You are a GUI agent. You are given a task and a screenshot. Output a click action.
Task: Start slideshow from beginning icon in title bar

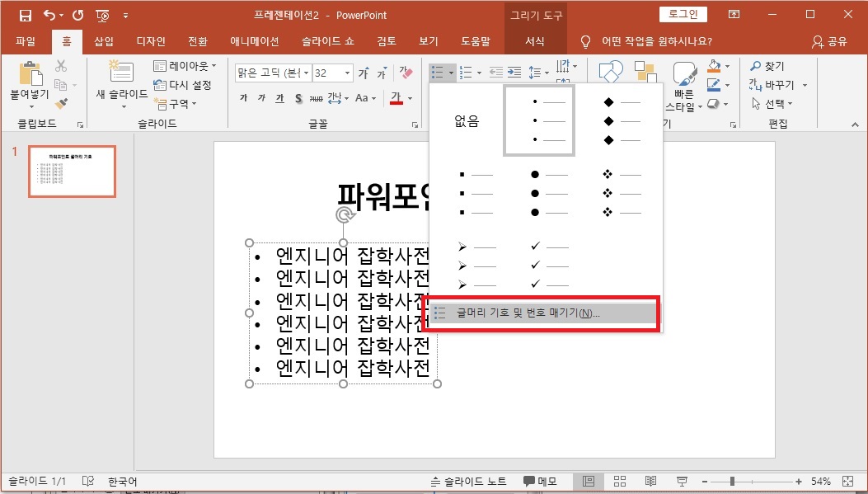pyautogui.click(x=102, y=16)
